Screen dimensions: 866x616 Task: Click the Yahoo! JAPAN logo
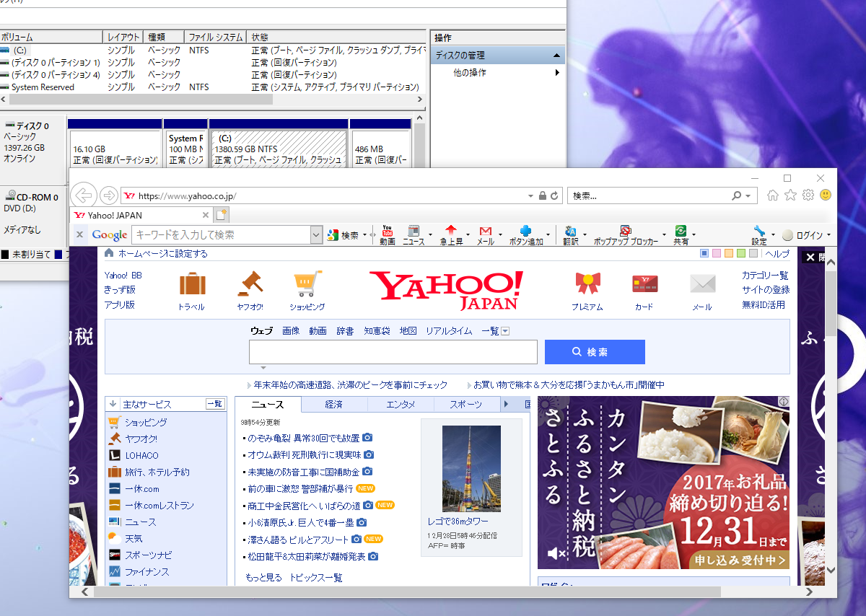[x=447, y=290]
